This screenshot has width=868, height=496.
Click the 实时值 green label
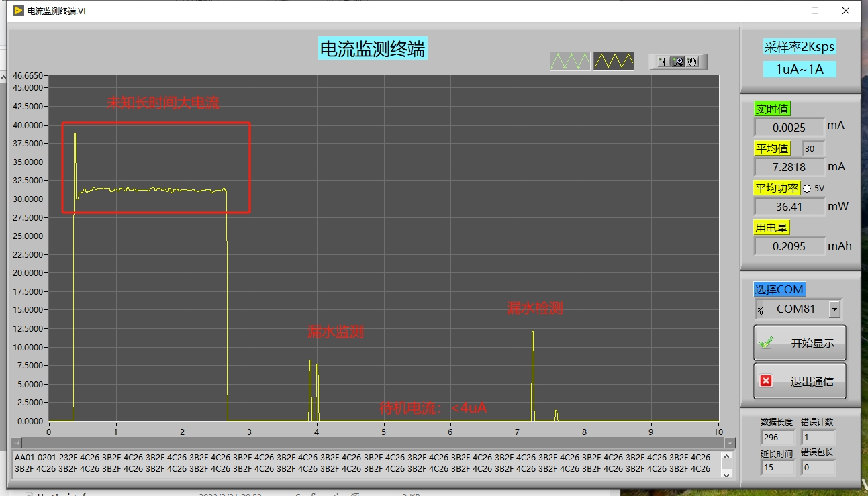click(x=772, y=109)
